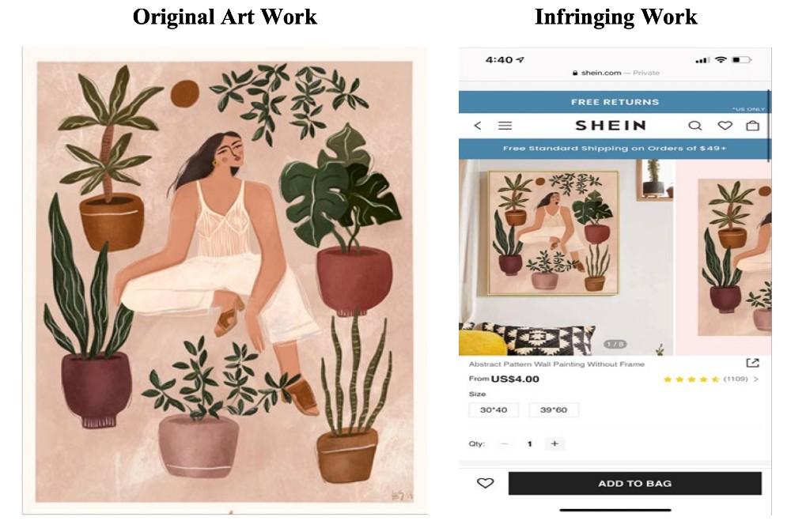
Task: Click the FREE RETURNS banner
Action: 615,102
